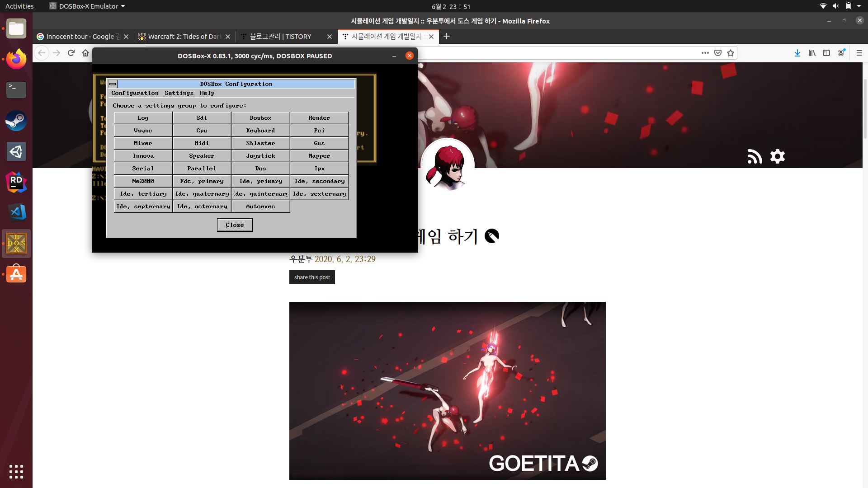Click the GOETITA game image thumbnail

[447, 390]
